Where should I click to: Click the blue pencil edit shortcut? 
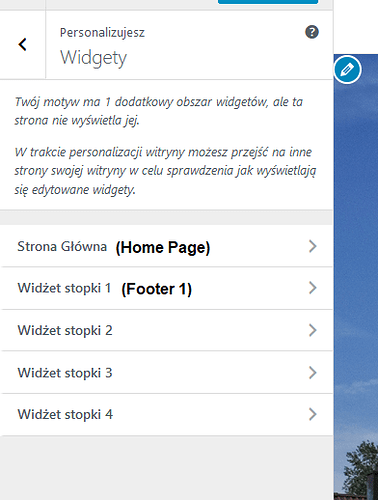347,70
